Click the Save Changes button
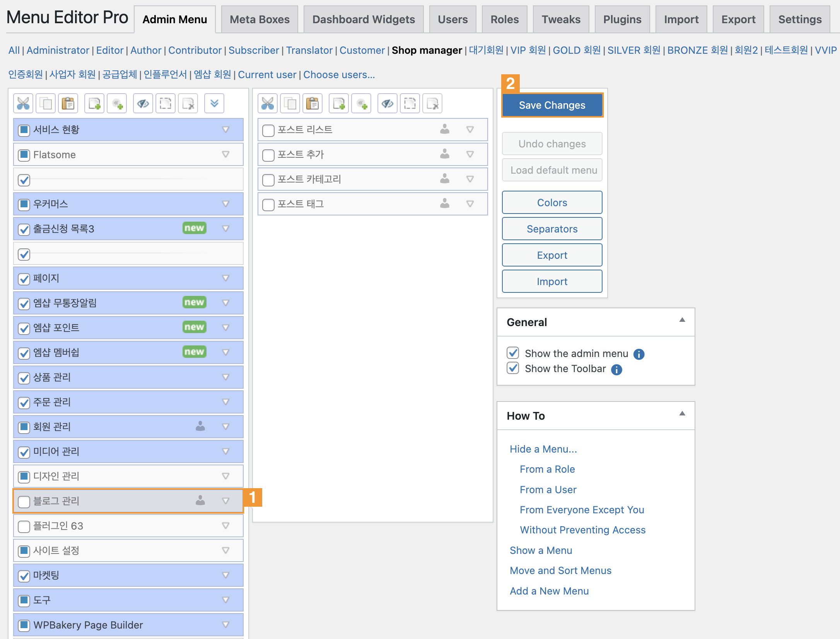 (552, 105)
